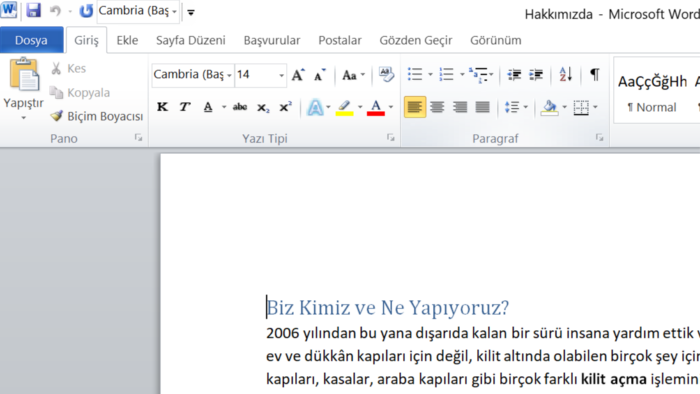700x394 pixels.
Task: Open Aa change case menu
Action: [x=353, y=75]
